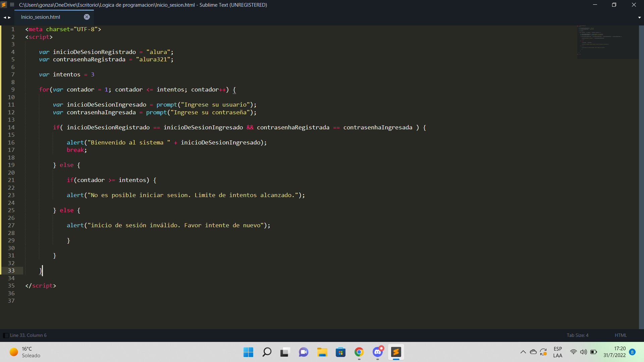Click intentos variable on line 7
Viewport: 644px width, 362px height.
66,74
